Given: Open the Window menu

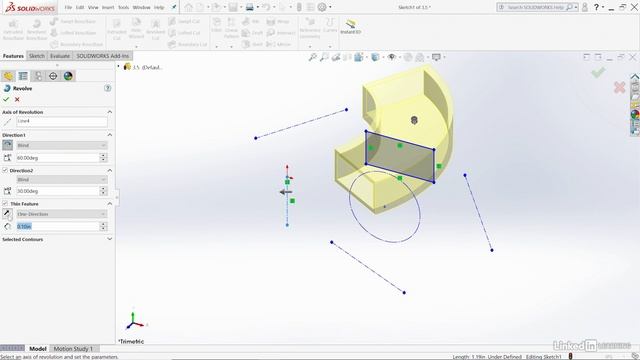Looking at the screenshot, I should [x=142, y=7].
